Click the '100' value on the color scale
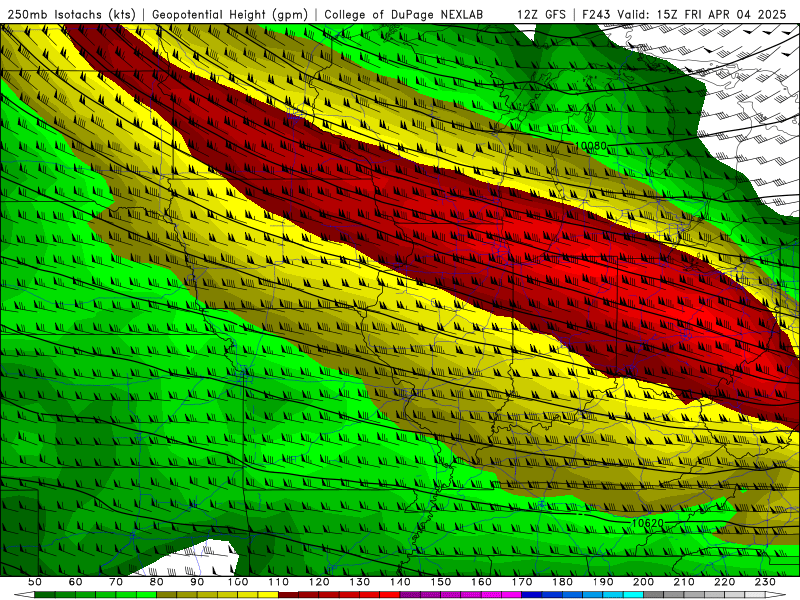 click(x=238, y=582)
